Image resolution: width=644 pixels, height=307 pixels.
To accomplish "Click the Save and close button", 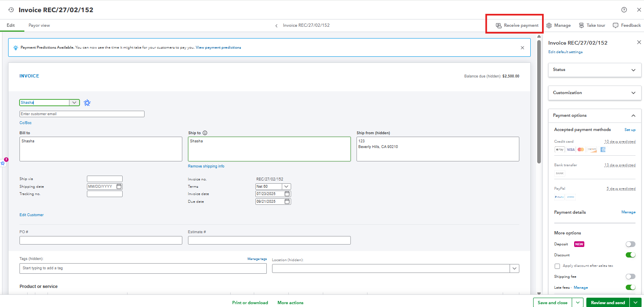I will (x=553, y=303).
